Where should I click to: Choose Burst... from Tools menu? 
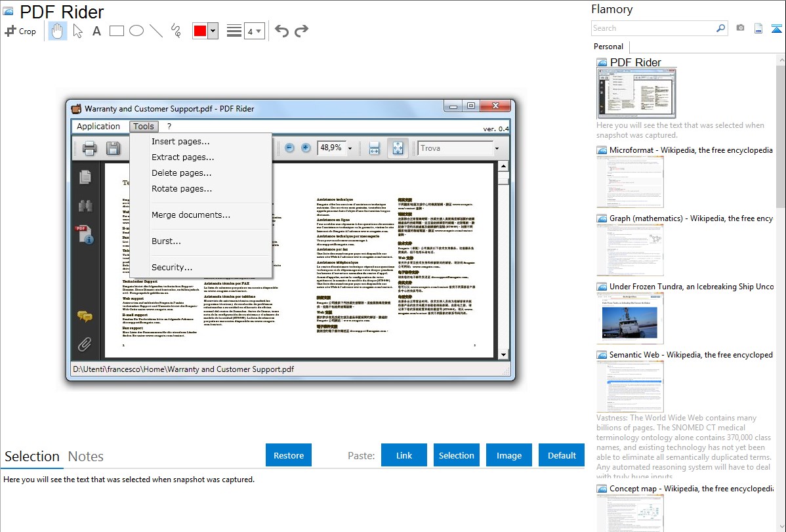click(201, 241)
